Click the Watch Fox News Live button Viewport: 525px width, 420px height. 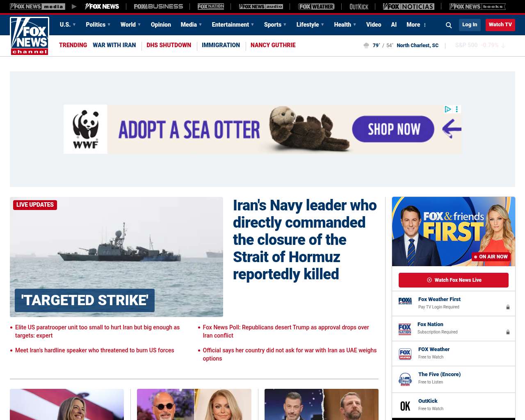pyautogui.click(x=454, y=280)
